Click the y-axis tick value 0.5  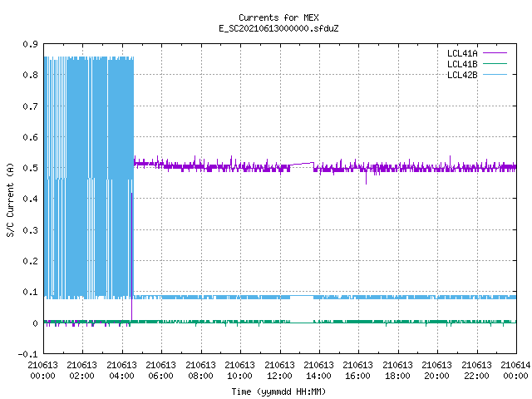pos(30,168)
